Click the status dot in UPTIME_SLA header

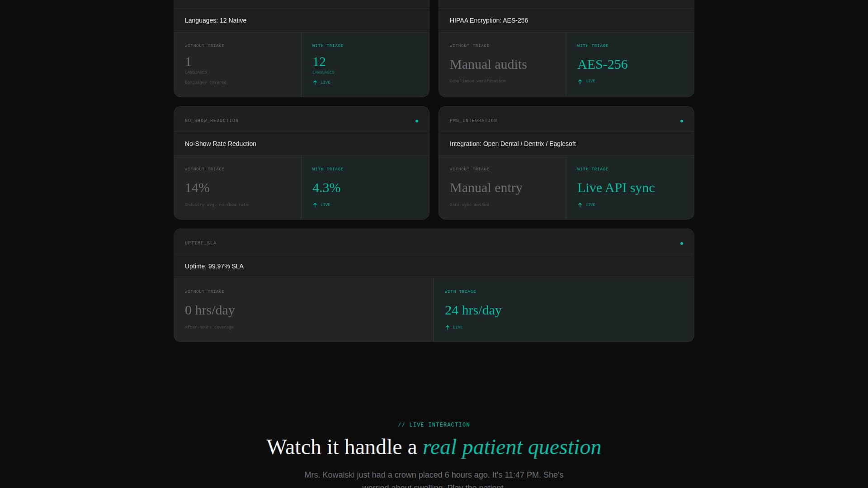[x=682, y=244]
